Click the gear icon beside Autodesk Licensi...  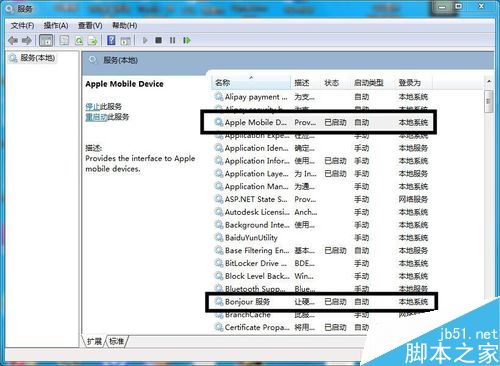pyautogui.click(x=219, y=212)
